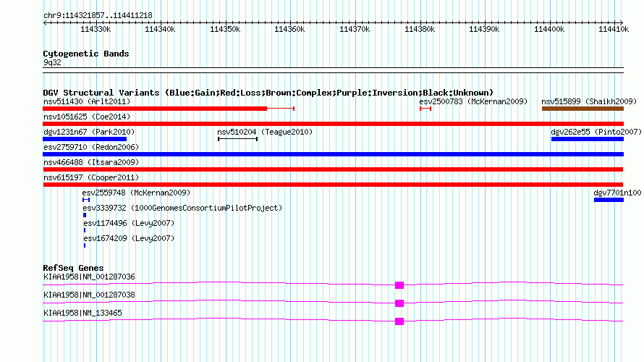The width and height of the screenshot is (644, 362).
Task: Click the red nsv466488 (Itsara2009) loss bar
Action: point(333,169)
